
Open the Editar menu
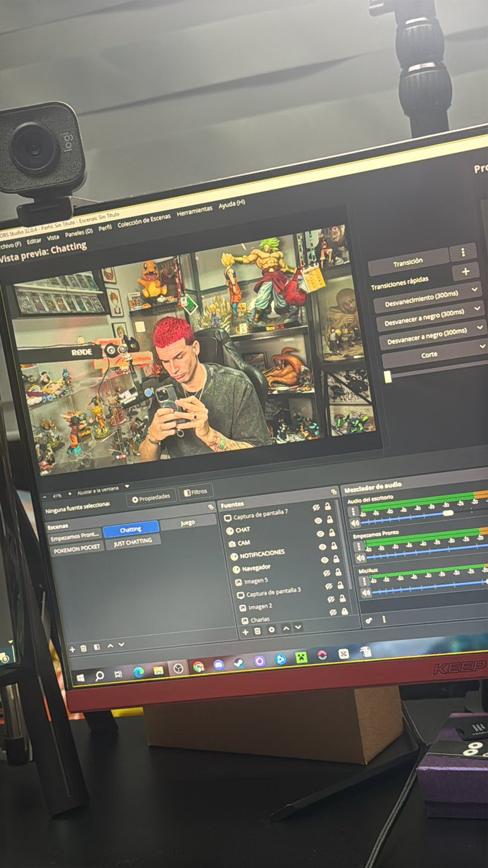[x=34, y=241]
